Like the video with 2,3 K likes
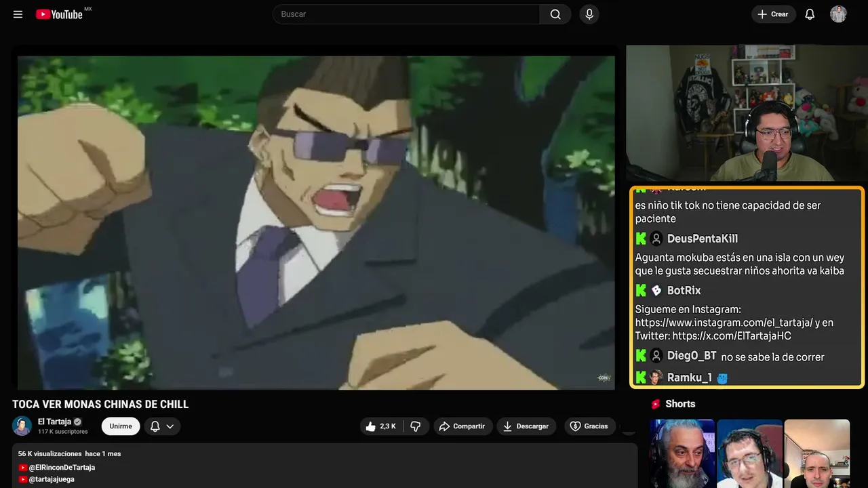 click(x=382, y=426)
